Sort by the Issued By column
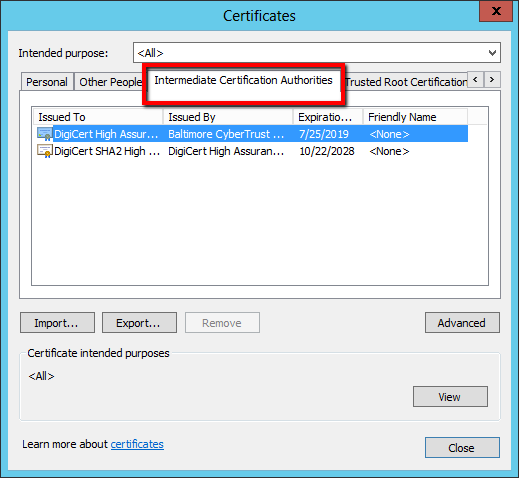 [228, 117]
